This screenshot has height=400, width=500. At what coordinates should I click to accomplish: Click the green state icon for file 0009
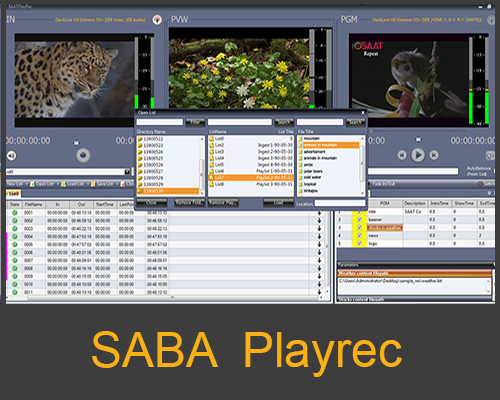[15, 276]
